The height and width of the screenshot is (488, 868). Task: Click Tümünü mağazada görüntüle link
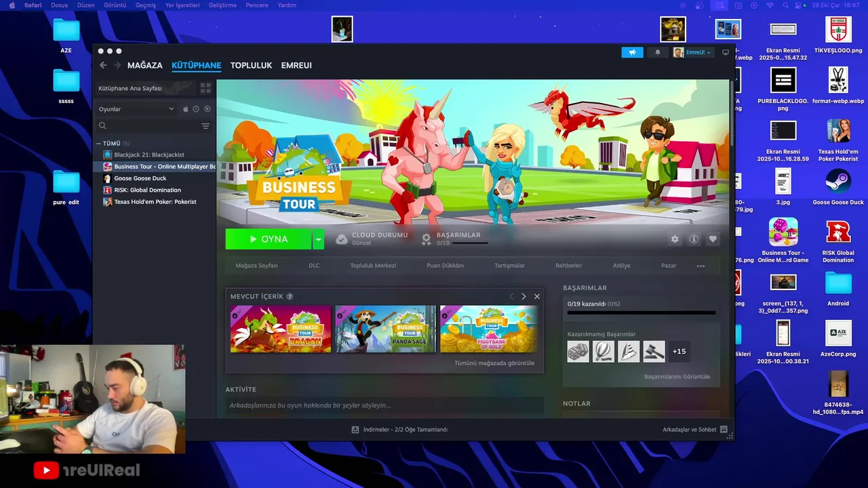(x=494, y=363)
